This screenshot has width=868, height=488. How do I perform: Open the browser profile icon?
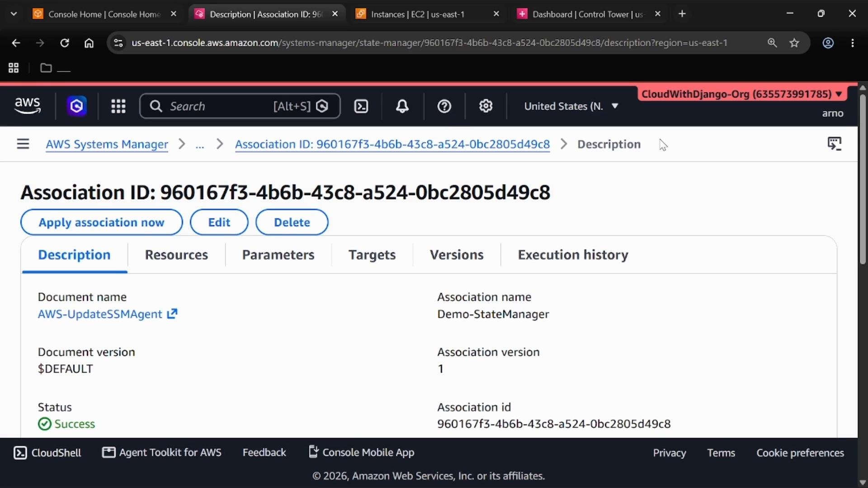pos(828,43)
